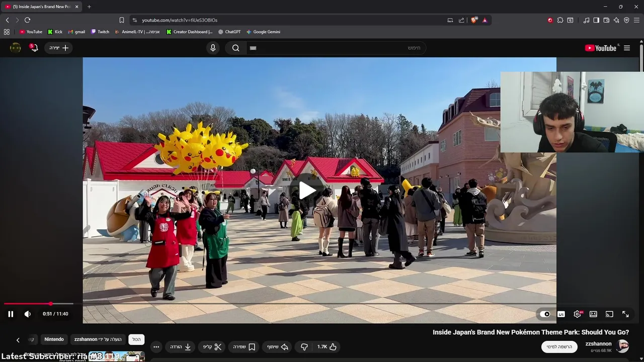Open the browser extensions puzzle icon

coord(560,20)
